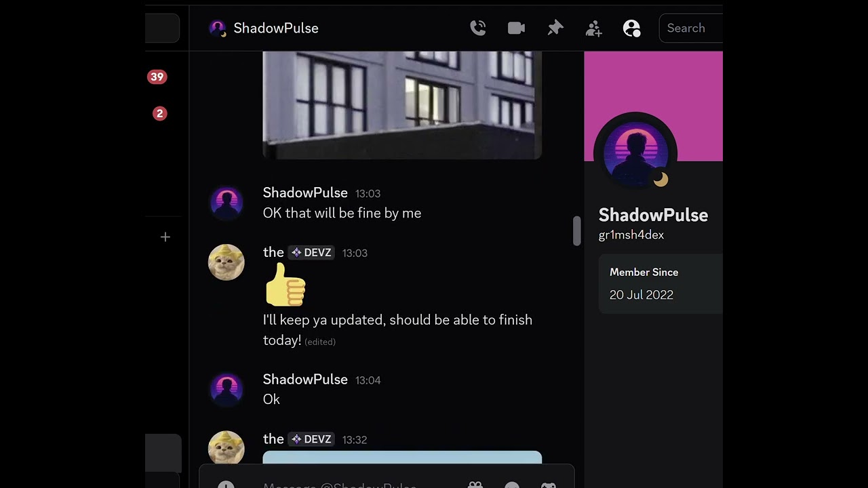Screen dimensions: 868x488
Task: Click the pink profile banner
Action: [x=653, y=106]
